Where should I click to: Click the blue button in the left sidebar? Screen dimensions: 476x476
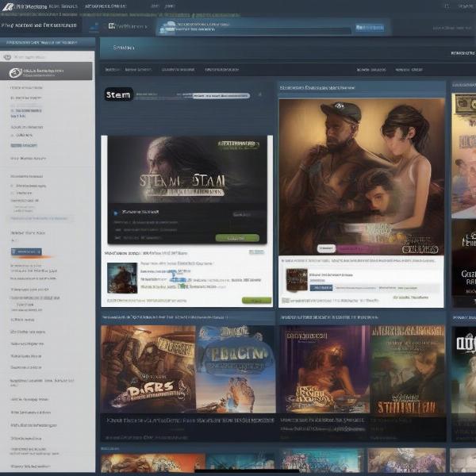26,251
